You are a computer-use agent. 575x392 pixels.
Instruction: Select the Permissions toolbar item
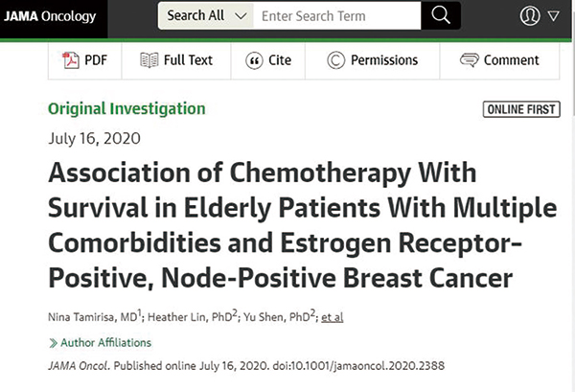pyautogui.click(x=372, y=60)
